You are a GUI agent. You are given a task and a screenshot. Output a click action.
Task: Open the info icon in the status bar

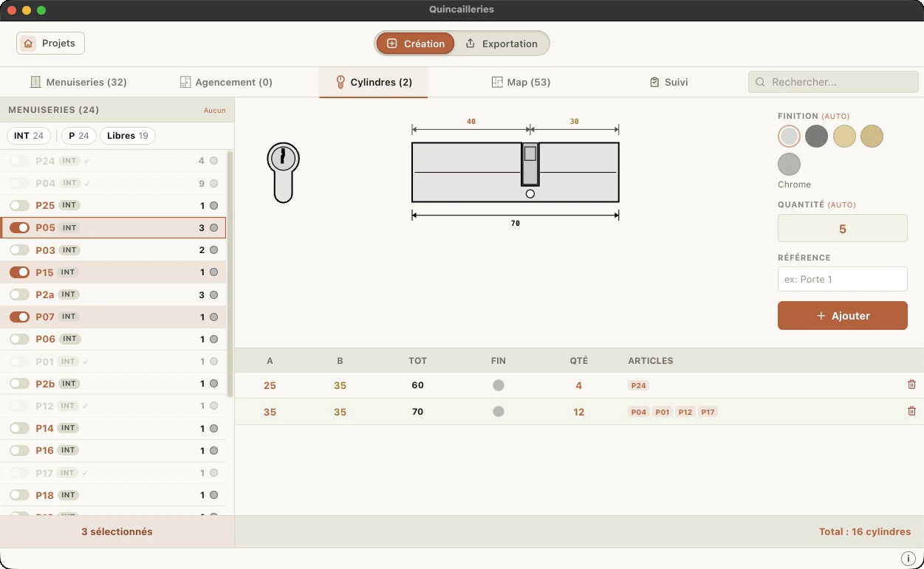tap(908, 559)
